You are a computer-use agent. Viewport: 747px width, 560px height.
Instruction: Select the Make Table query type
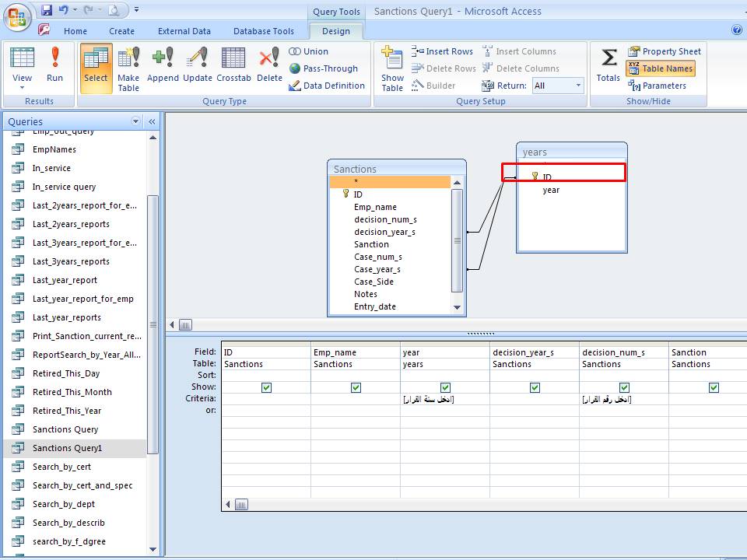[128, 68]
